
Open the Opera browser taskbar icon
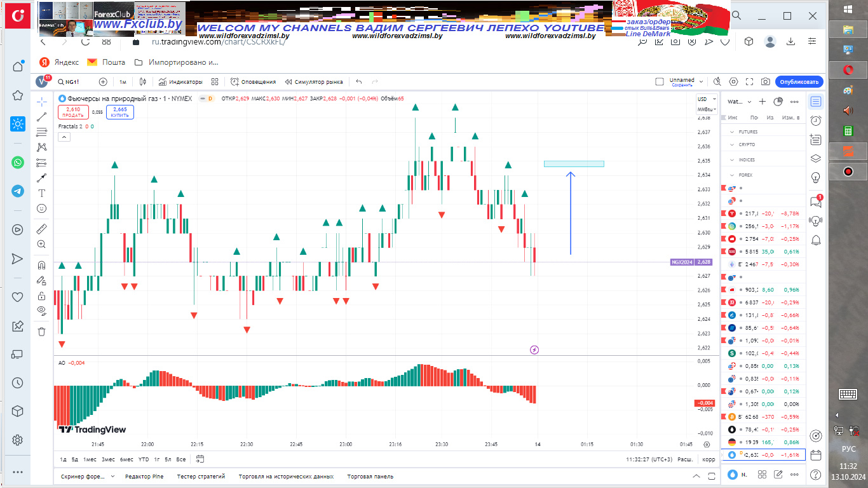pyautogui.click(x=848, y=69)
